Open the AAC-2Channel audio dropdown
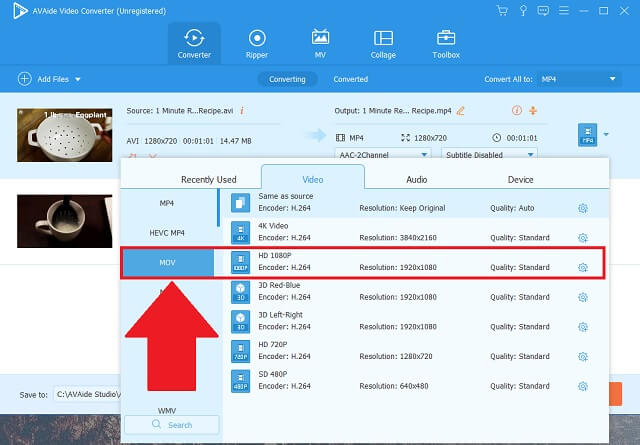Screen dimensions: 640x445 click(x=383, y=155)
